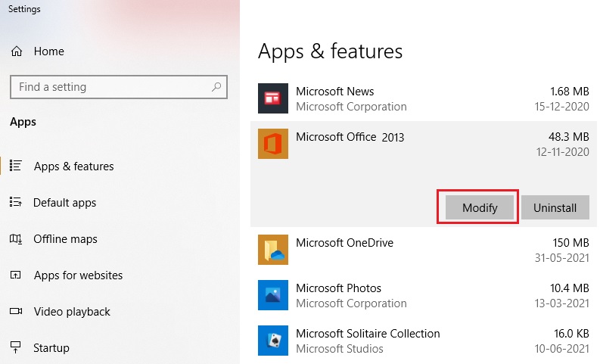Focus the Find a setting search box
This screenshot has height=364, width=600.
[110, 87]
